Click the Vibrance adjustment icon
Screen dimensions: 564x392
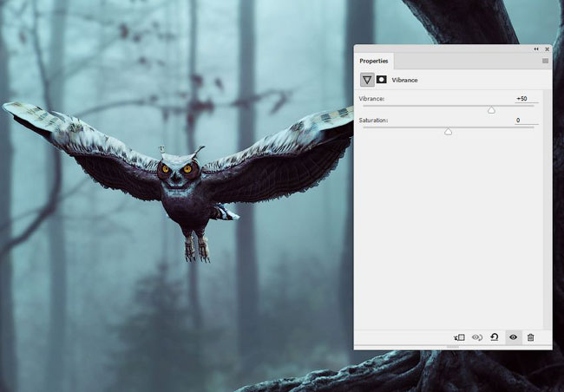click(x=367, y=80)
